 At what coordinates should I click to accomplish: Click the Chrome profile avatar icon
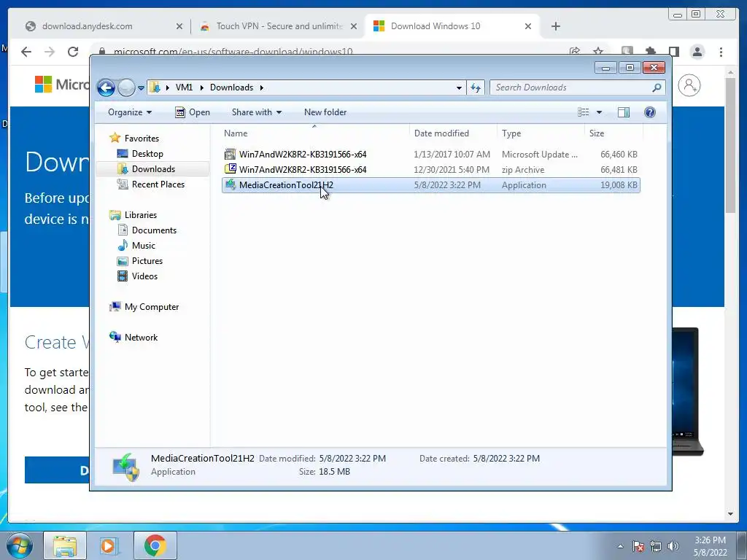point(697,52)
